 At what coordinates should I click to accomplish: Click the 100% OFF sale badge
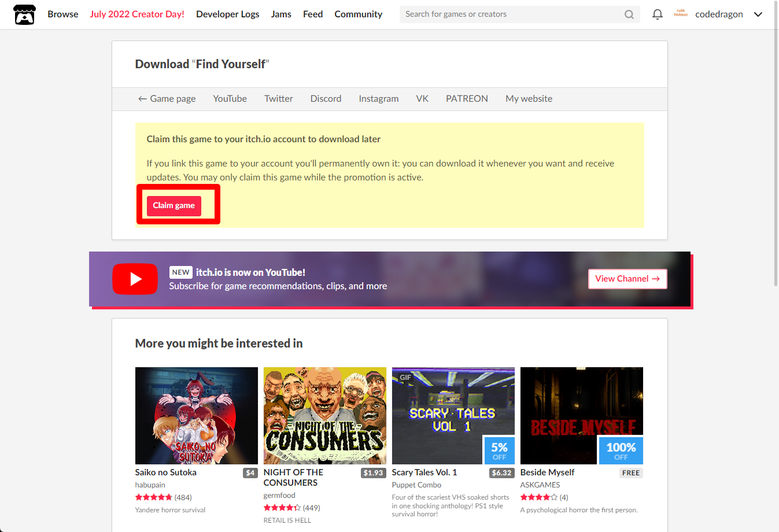[x=621, y=450]
